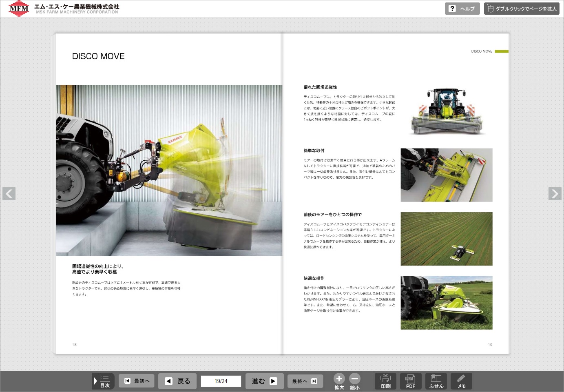Download the PDF via PDF icon

(x=411, y=381)
